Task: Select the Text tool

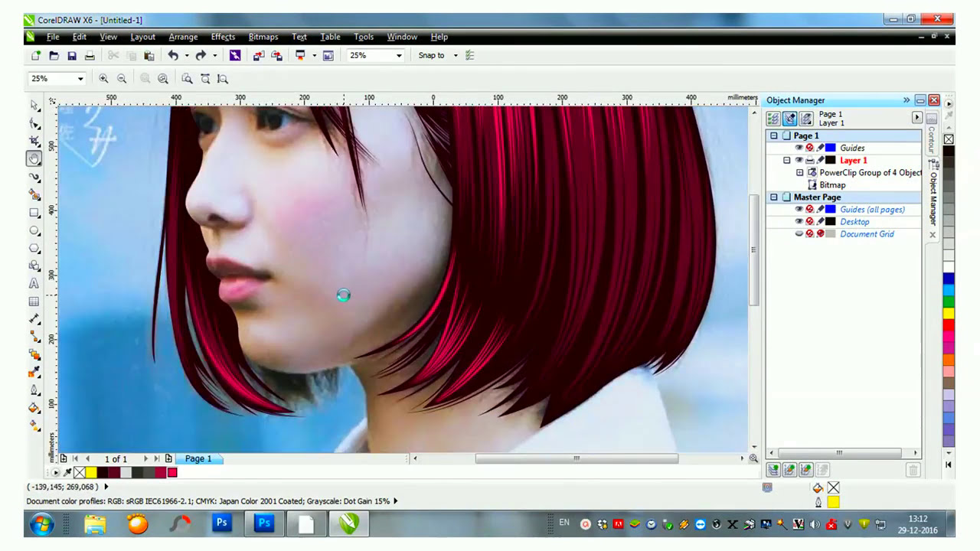Action: (x=34, y=283)
